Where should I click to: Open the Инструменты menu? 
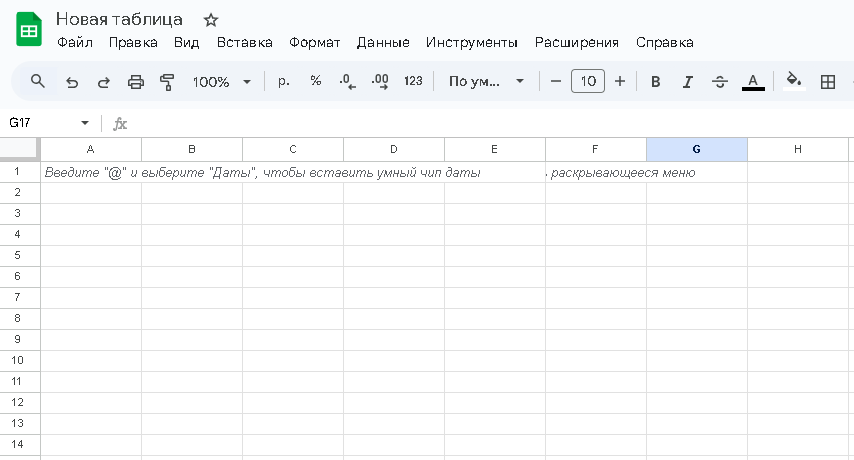(x=472, y=42)
